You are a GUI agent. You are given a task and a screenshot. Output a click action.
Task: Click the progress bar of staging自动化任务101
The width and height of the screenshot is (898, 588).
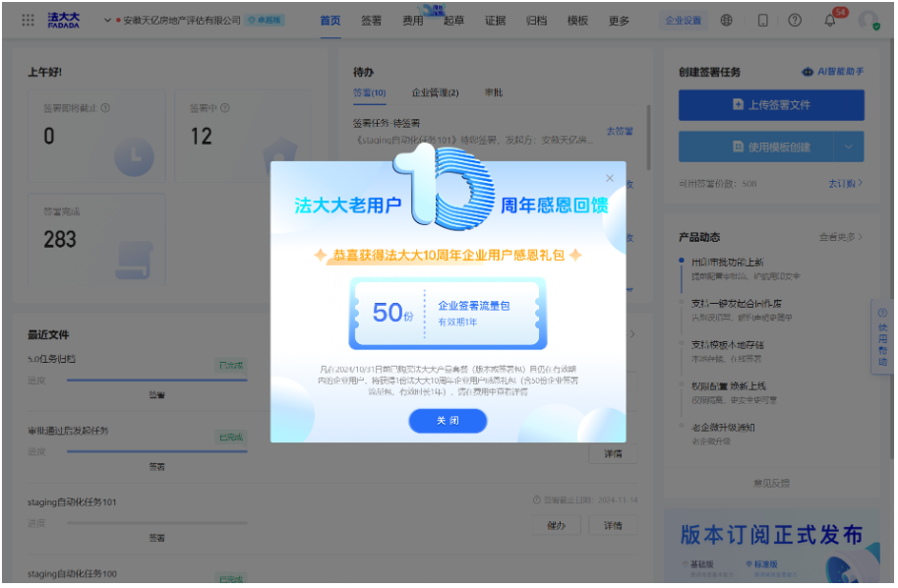click(157, 524)
